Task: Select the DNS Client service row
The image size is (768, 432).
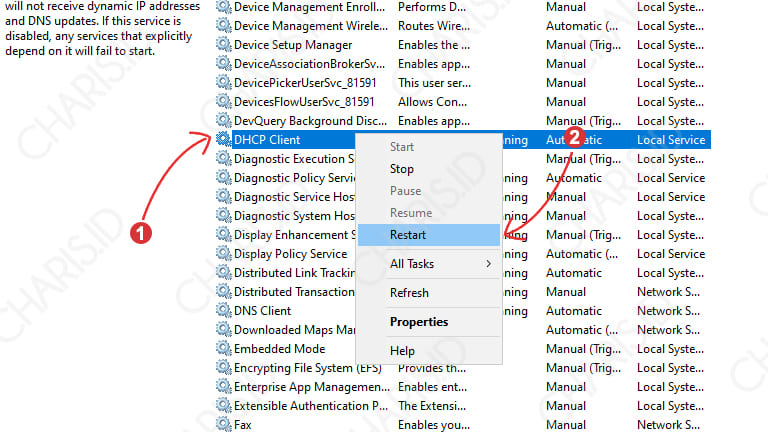Action: pos(263,311)
